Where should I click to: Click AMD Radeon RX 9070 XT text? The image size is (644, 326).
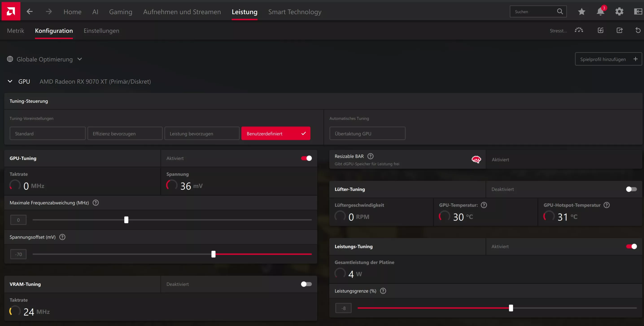point(95,81)
